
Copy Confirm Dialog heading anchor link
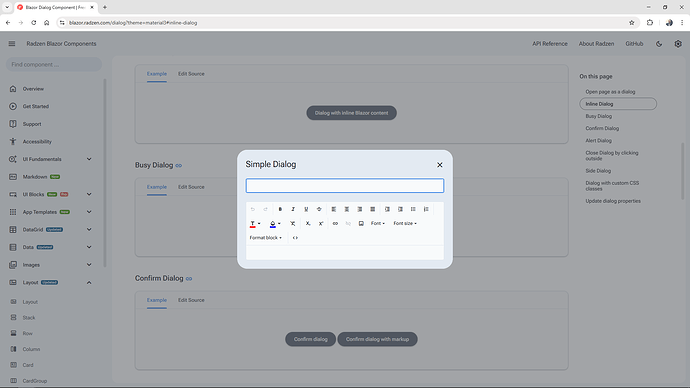click(189, 278)
